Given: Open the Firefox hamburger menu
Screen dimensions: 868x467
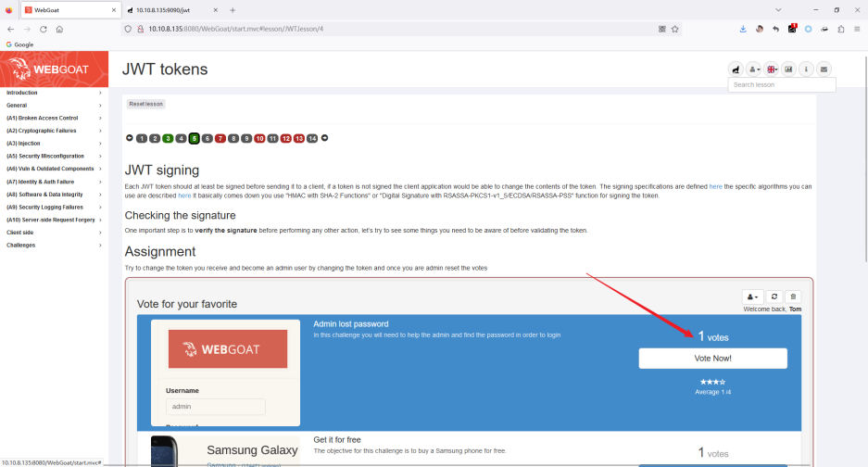Looking at the screenshot, I should click(x=857, y=29).
